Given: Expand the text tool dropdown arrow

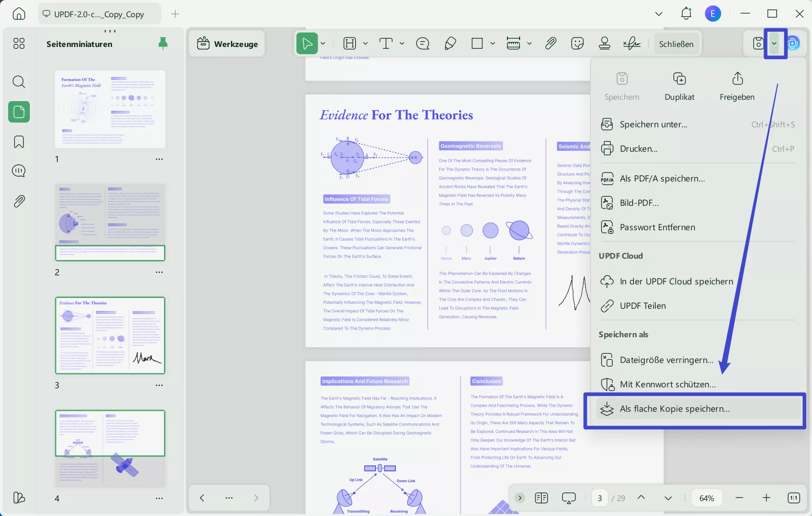Looking at the screenshot, I should [402, 44].
